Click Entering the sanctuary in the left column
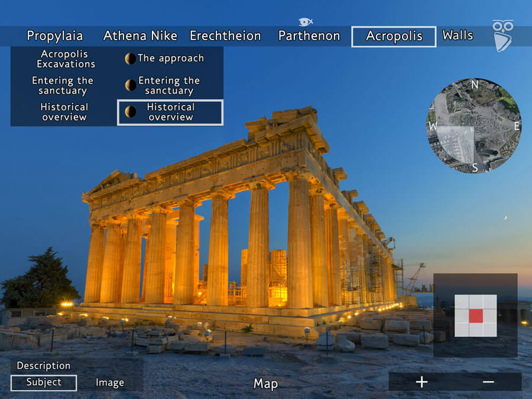This screenshot has height=399, width=532. 63,85
